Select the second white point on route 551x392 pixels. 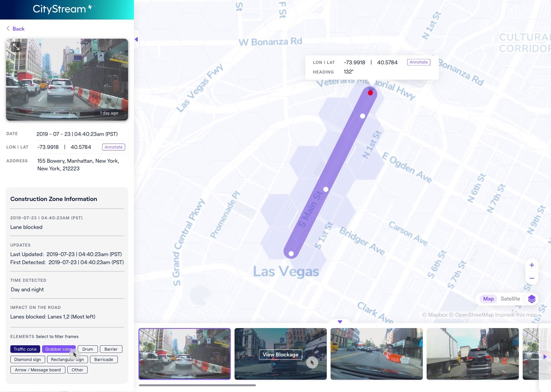point(363,116)
